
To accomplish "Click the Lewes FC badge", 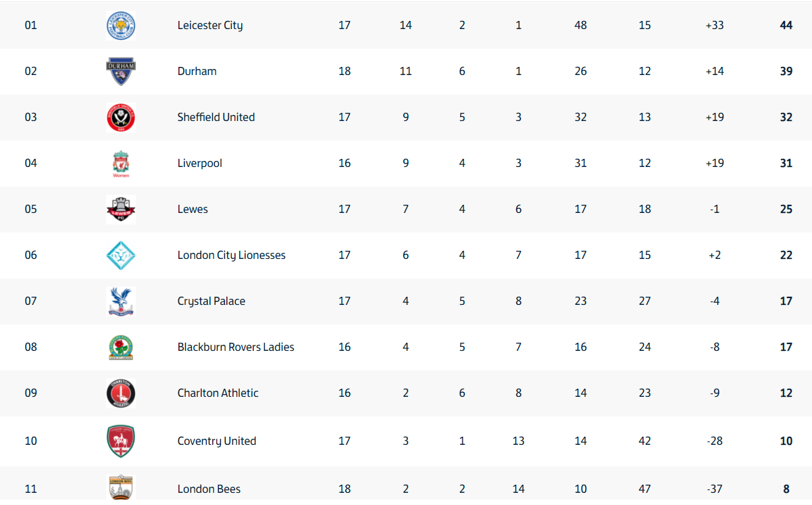I will [x=121, y=210].
